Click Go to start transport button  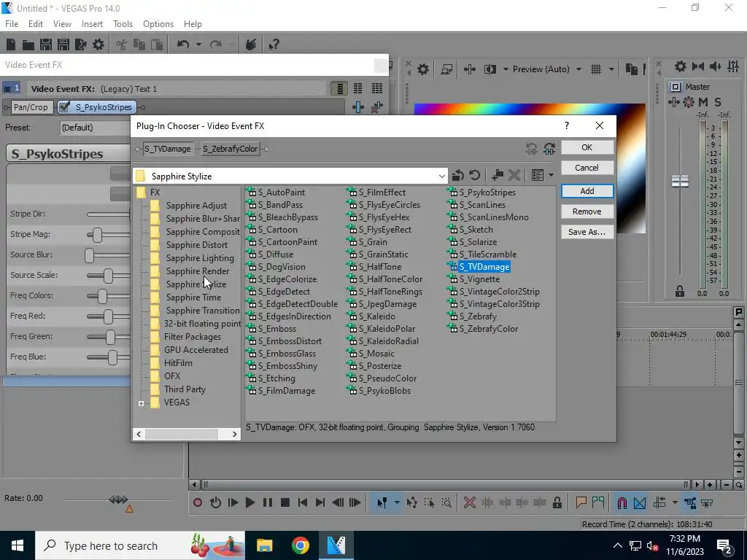(x=303, y=502)
